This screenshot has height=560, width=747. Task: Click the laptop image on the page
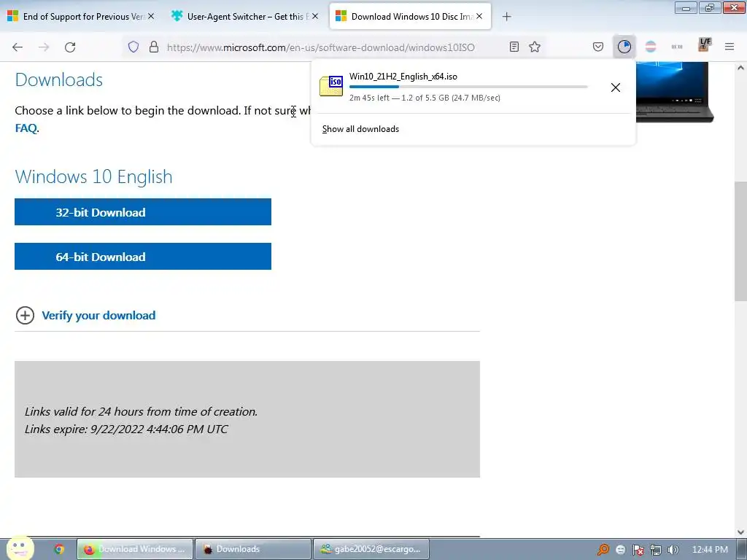(x=674, y=92)
